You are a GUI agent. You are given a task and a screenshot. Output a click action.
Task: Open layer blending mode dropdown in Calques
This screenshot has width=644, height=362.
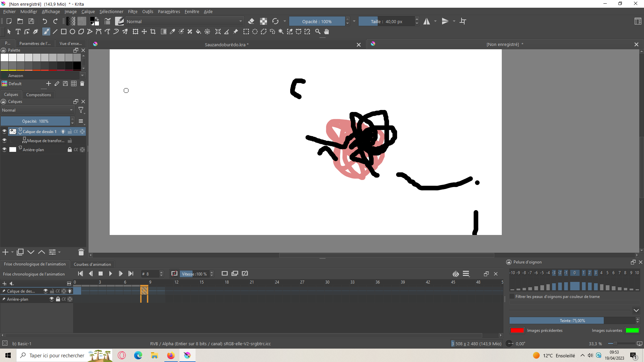(37, 110)
